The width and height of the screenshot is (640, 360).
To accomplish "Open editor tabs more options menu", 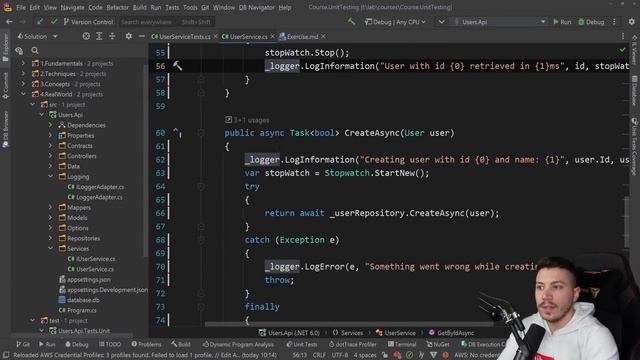I will [623, 36].
